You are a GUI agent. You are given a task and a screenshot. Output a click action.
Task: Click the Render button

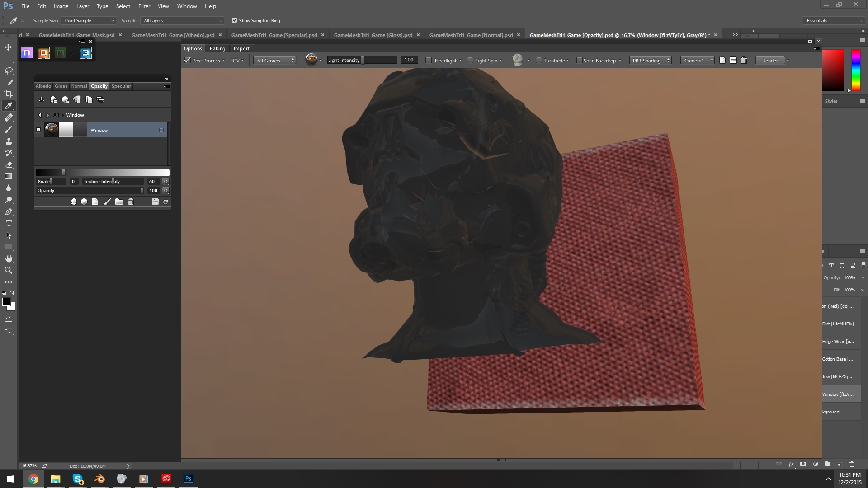click(769, 61)
